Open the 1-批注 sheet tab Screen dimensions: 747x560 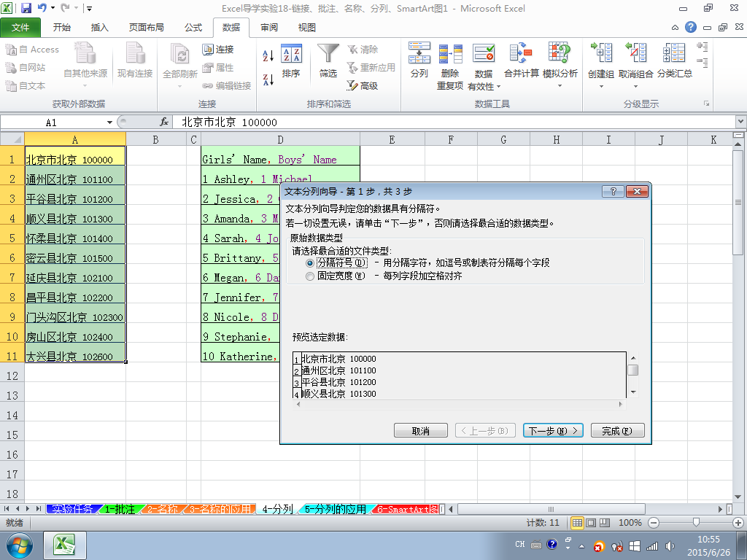click(x=119, y=509)
